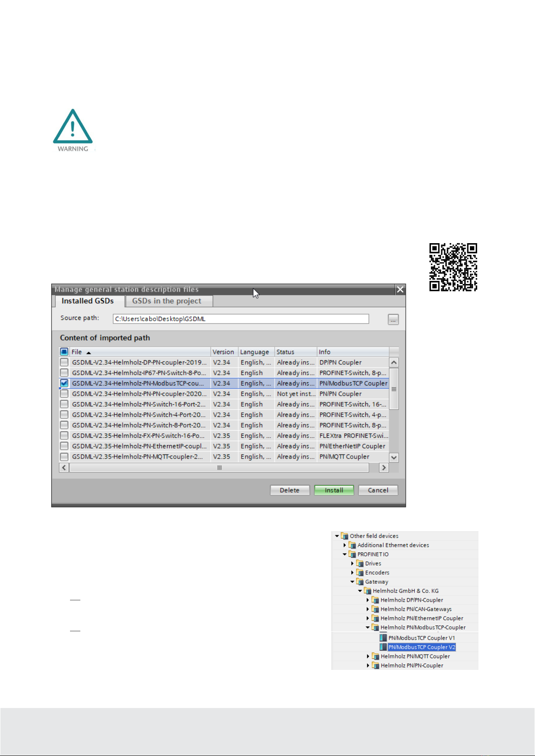Click the PN/ModbusTCP Coupler V1 device icon
This screenshot has width=535, height=756.
[x=383, y=638]
